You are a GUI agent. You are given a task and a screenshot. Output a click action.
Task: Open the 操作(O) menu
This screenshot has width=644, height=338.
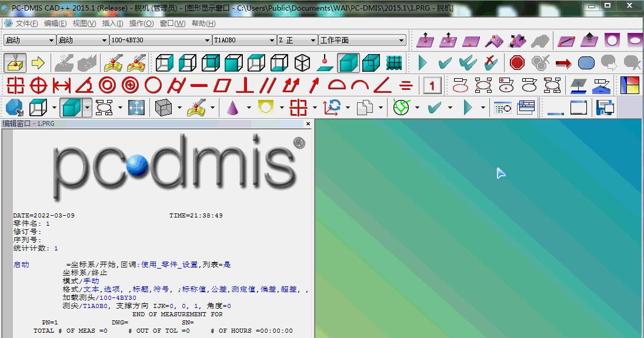(x=141, y=24)
